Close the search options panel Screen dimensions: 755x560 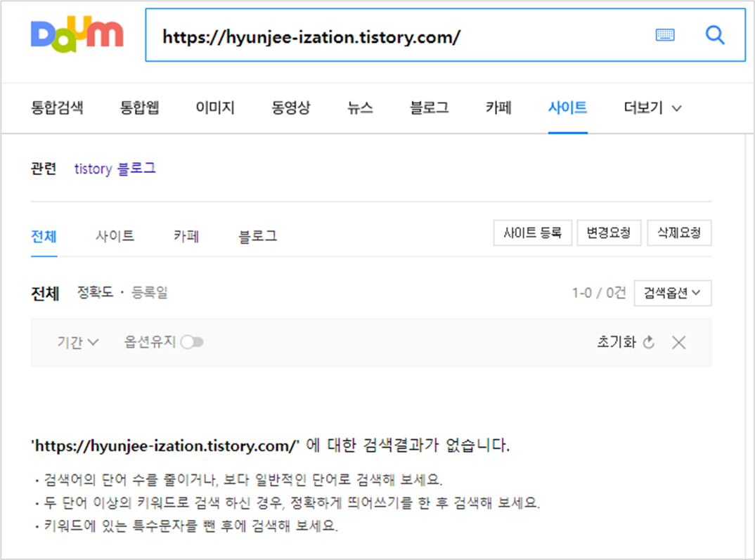pos(679,342)
